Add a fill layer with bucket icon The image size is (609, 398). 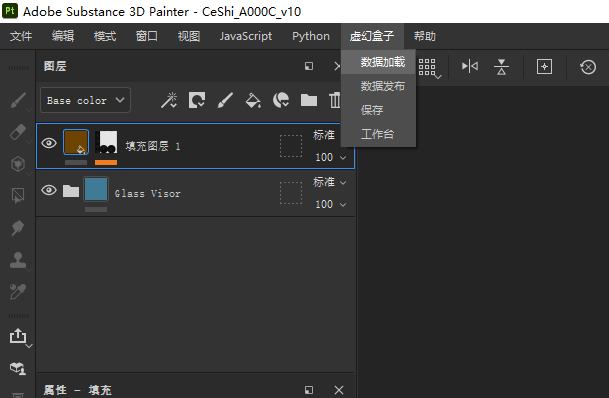(253, 100)
